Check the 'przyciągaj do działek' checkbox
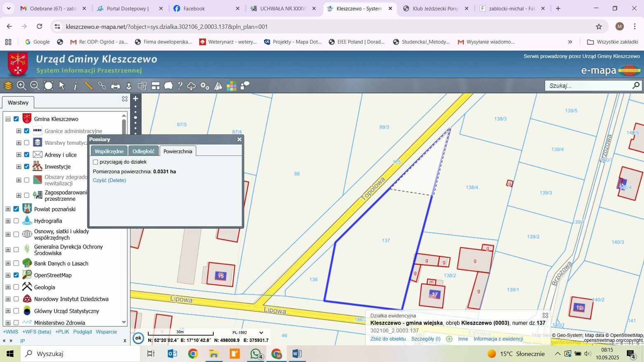Viewport: 644px width, 362px height. tap(96, 162)
